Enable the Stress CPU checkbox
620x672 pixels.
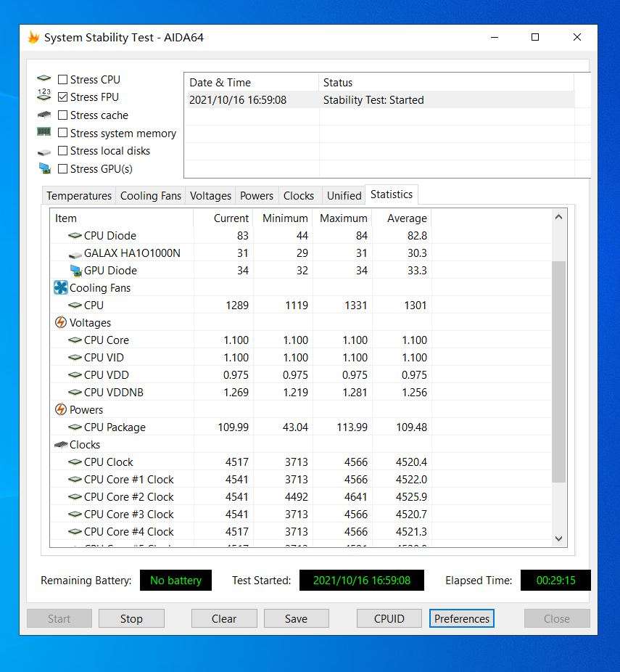coord(62,79)
